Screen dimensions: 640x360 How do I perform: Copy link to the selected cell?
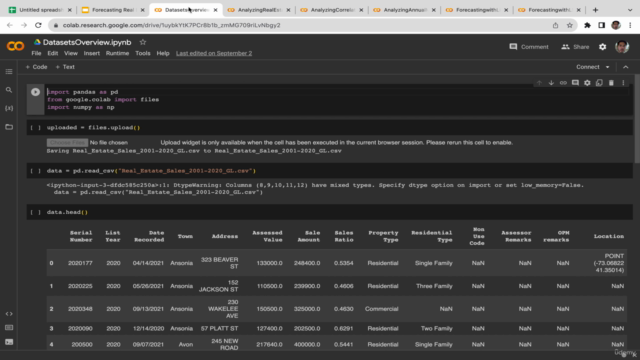point(563,83)
